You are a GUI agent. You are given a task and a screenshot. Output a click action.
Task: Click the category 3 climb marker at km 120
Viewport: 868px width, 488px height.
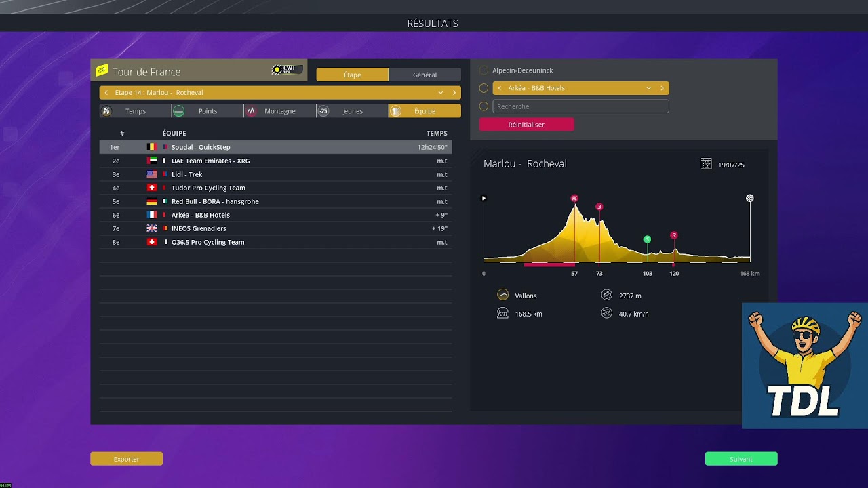tap(674, 235)
